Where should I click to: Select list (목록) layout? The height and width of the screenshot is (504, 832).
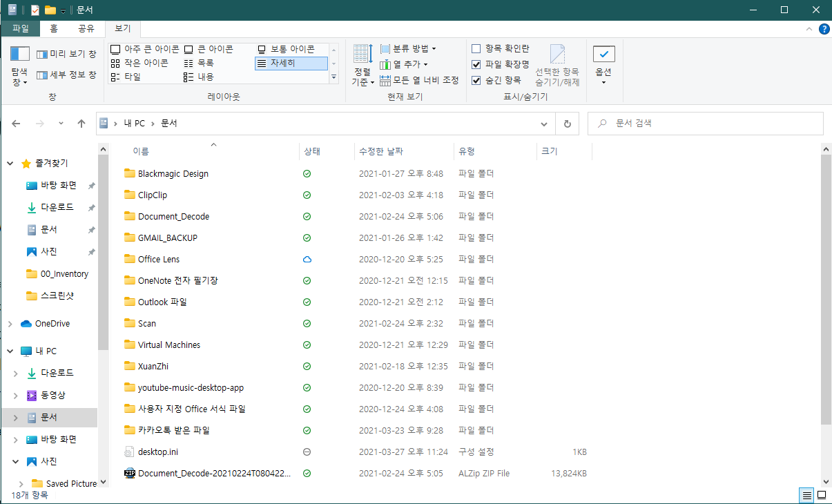click(x=199, y=63)
